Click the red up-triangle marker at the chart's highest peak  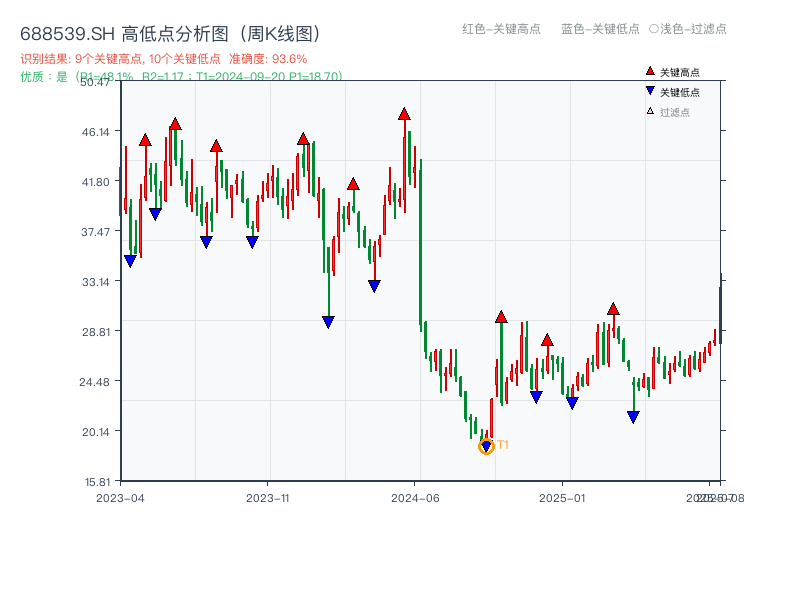(404, 115)
